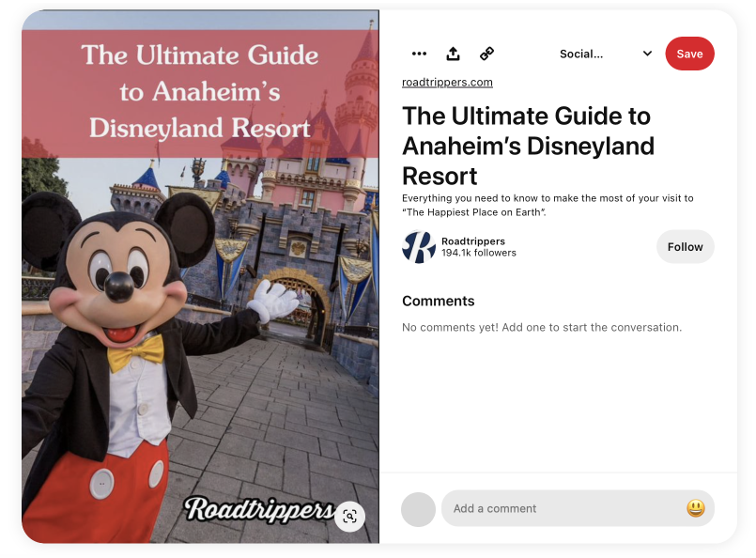The image size is (756, 558).
Task: Follow the Roadtrippers account
Action: click(x=685, y=247)
